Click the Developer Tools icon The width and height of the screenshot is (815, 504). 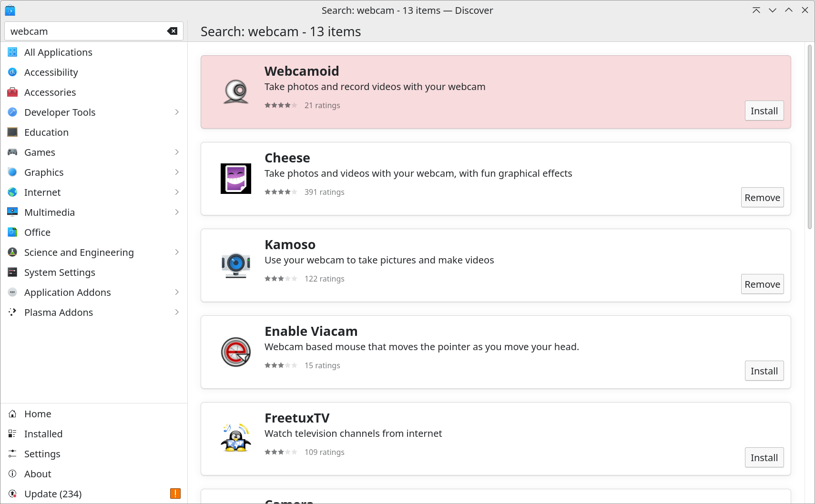coord(12,112)
